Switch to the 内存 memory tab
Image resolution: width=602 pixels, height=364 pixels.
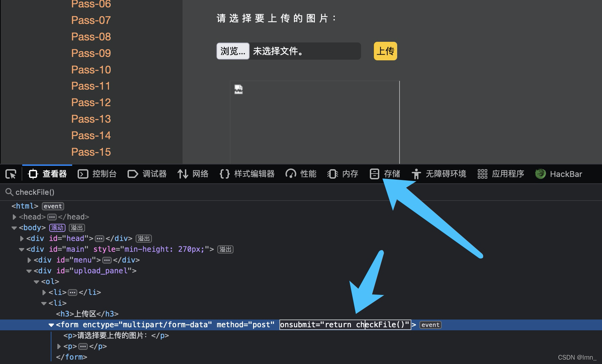click(x=343, y=174)
